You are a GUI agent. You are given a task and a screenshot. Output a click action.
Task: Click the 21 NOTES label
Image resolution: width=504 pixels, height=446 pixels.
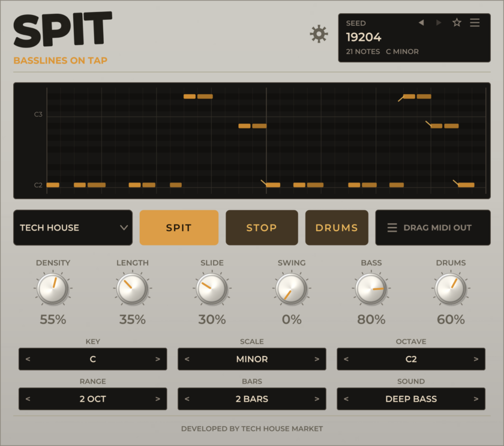[363, 52]
